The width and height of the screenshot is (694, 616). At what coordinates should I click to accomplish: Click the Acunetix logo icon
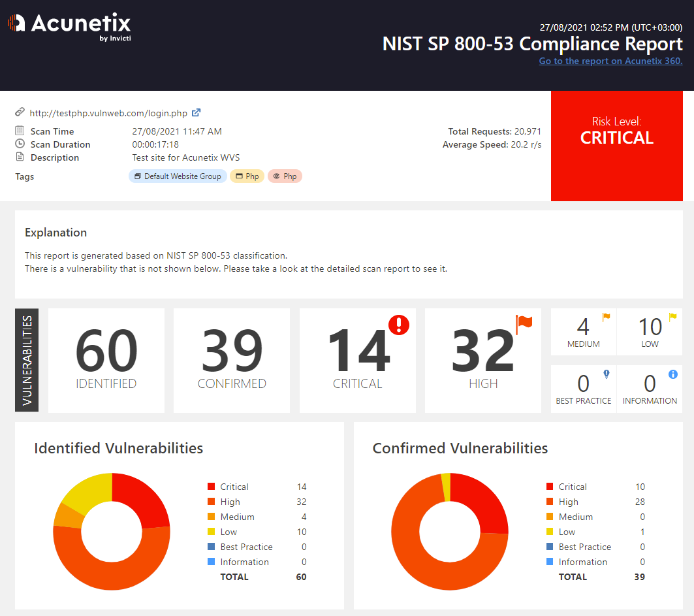(x=16, y=23)
